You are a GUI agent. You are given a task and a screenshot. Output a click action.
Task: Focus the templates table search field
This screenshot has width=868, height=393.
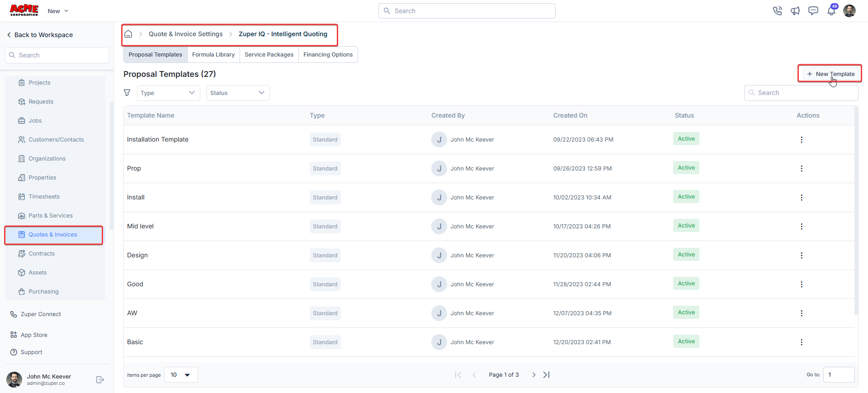[801, 93]
